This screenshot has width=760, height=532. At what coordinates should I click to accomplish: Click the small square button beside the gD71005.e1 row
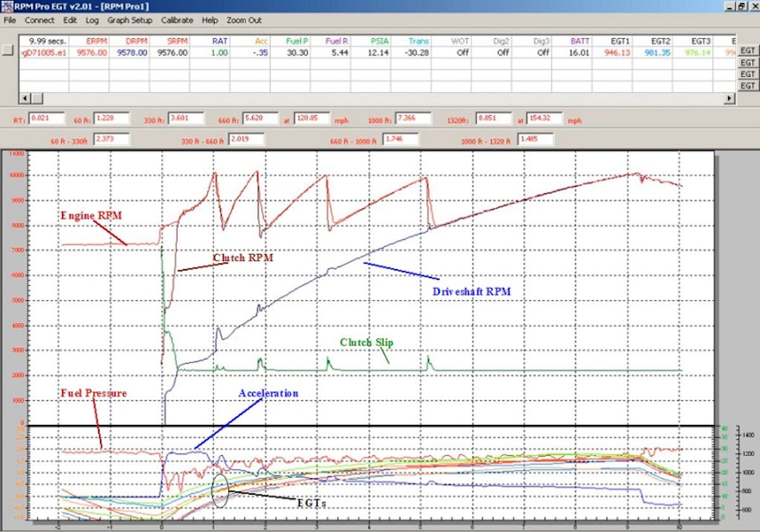click(8, 52)
